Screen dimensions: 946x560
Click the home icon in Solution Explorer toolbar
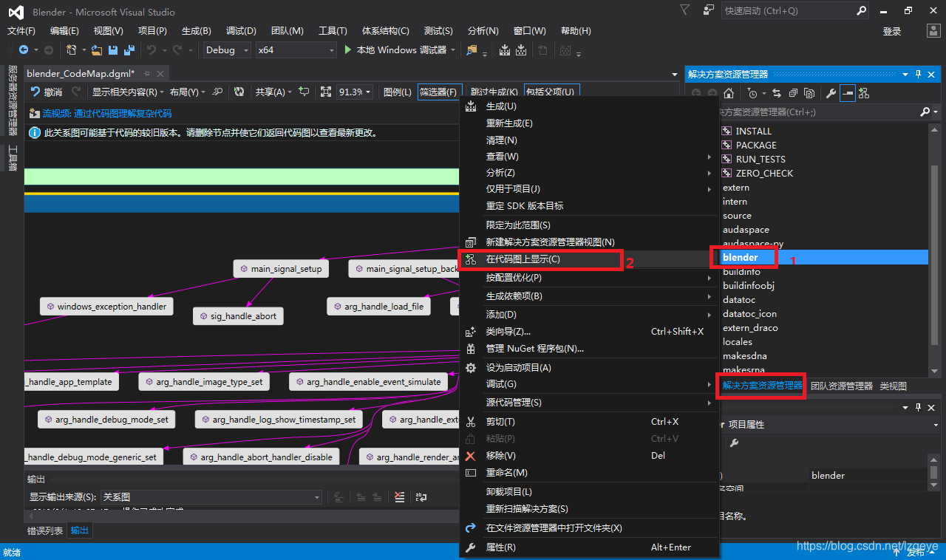[729, 93]
